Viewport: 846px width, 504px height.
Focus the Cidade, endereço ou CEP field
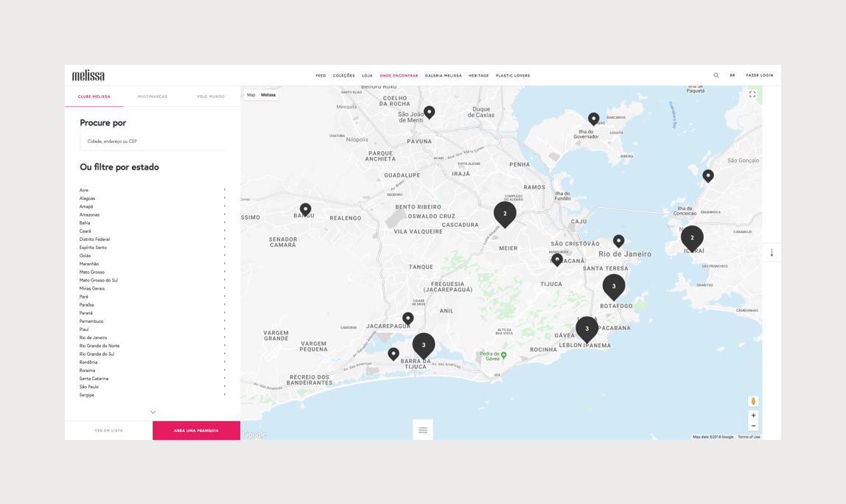click(153, 141)
